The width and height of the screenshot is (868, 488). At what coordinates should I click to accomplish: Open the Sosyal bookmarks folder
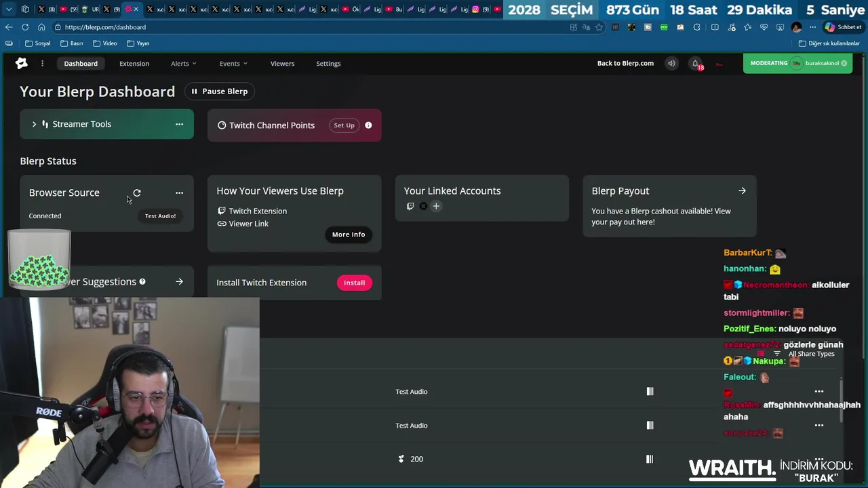click(x=37, y=43)
